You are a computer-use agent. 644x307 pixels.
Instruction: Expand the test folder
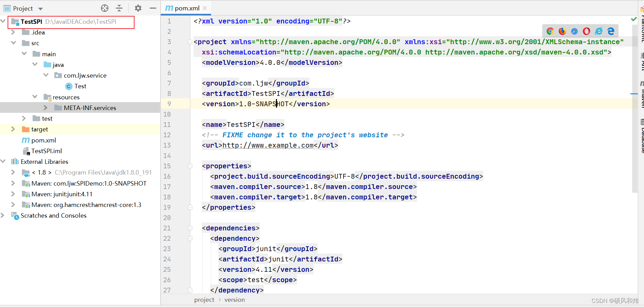pos(24,118)
